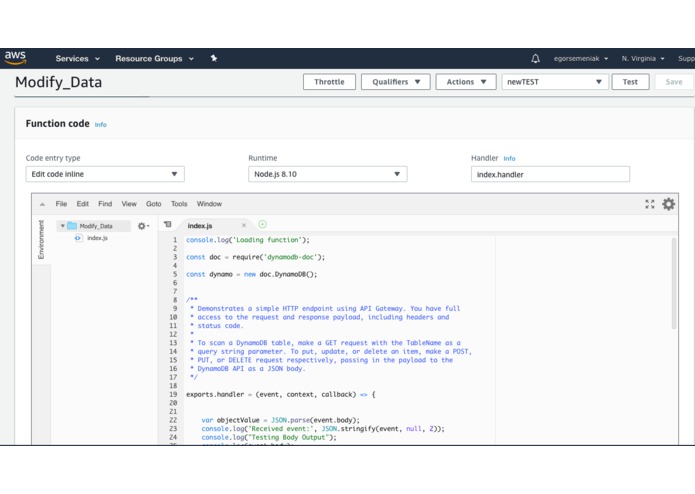
Task: Click the const dynamo declaration line
Action: 251,274
